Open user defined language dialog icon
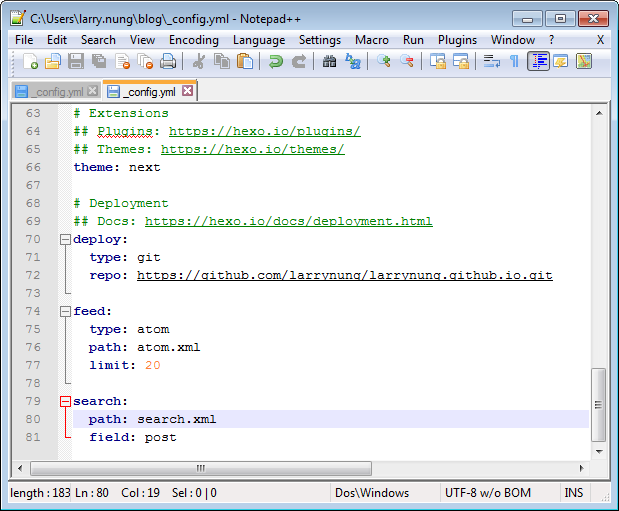The image size is (619, 511). [561, 61]
